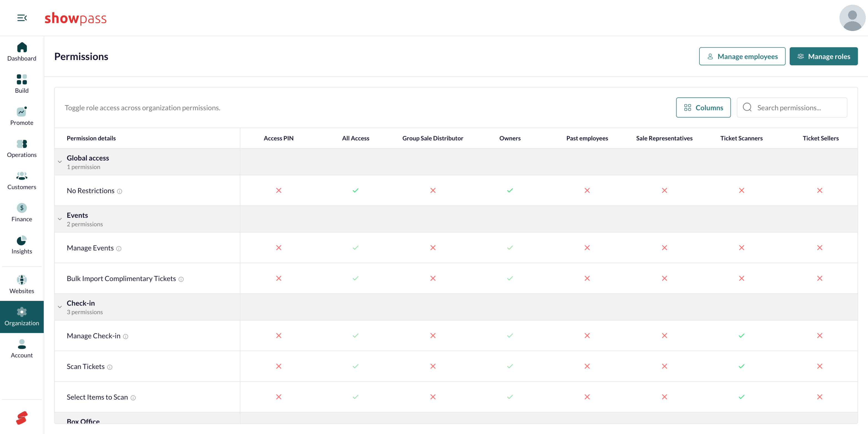Viewport: 868px width, 434px height.
Task: Open the Finance section
Action: click(x=22, y=213)
